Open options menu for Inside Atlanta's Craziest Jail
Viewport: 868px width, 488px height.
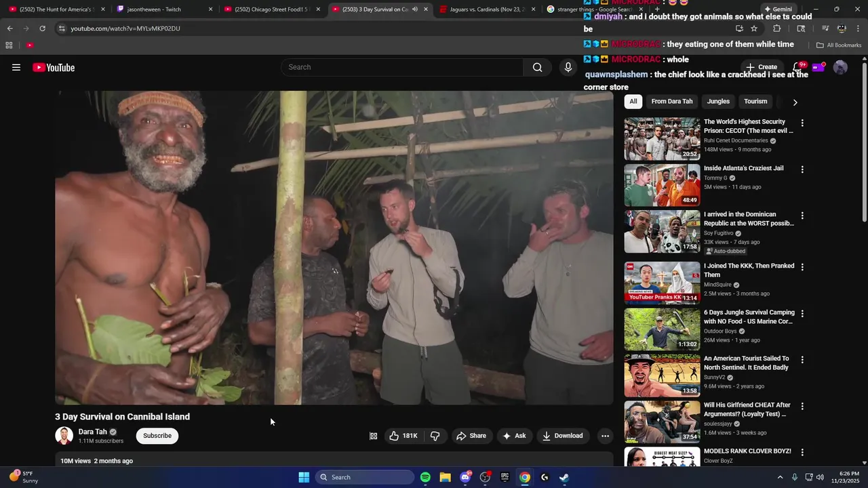click(x=802, y=169)
